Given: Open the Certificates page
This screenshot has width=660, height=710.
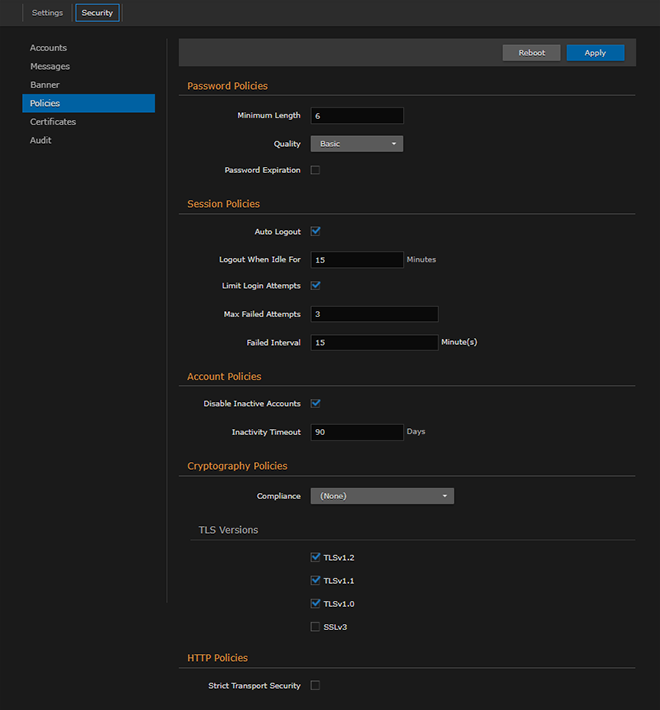Looking at the screenshot, I should tap(53, 122).
